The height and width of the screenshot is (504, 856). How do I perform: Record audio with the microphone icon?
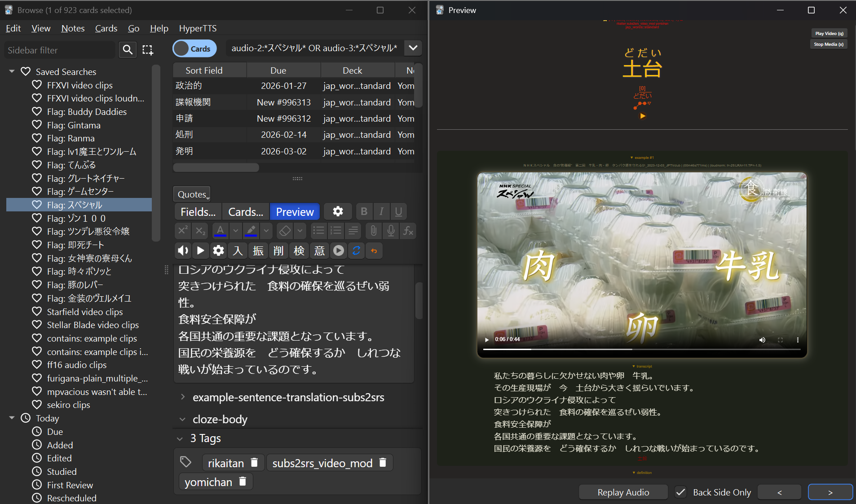click(391, 231)
